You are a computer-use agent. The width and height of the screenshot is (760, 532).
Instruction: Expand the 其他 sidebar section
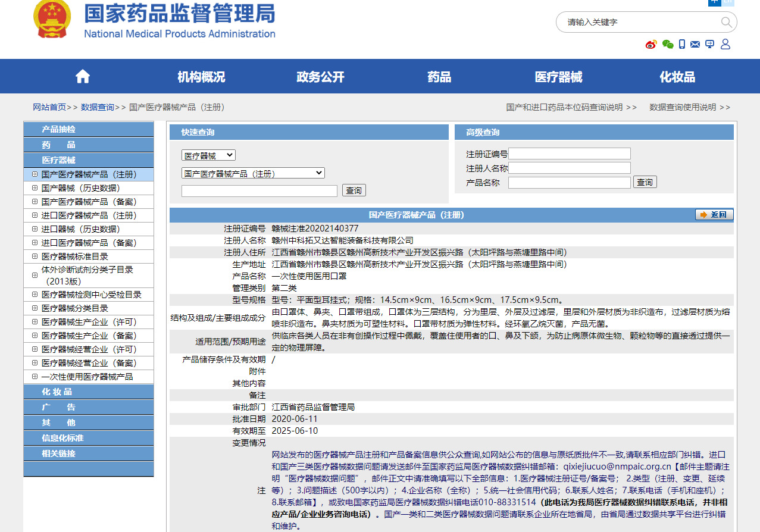pos(89,423)
